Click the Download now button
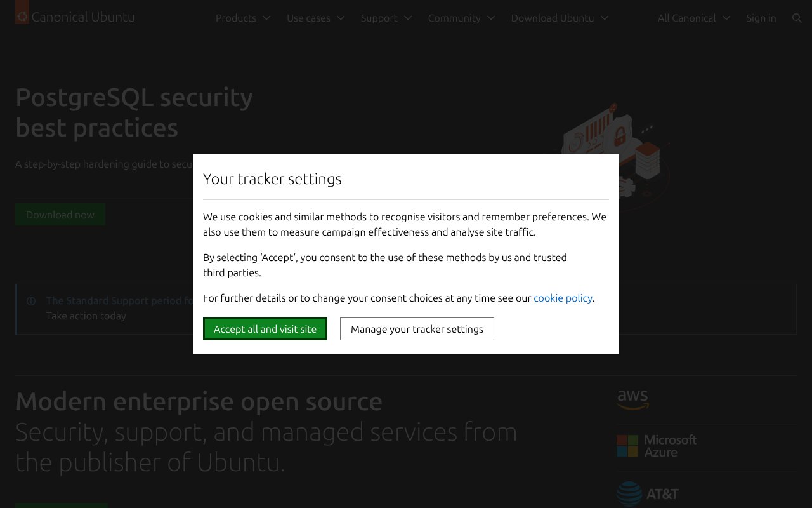 point(60,215)
